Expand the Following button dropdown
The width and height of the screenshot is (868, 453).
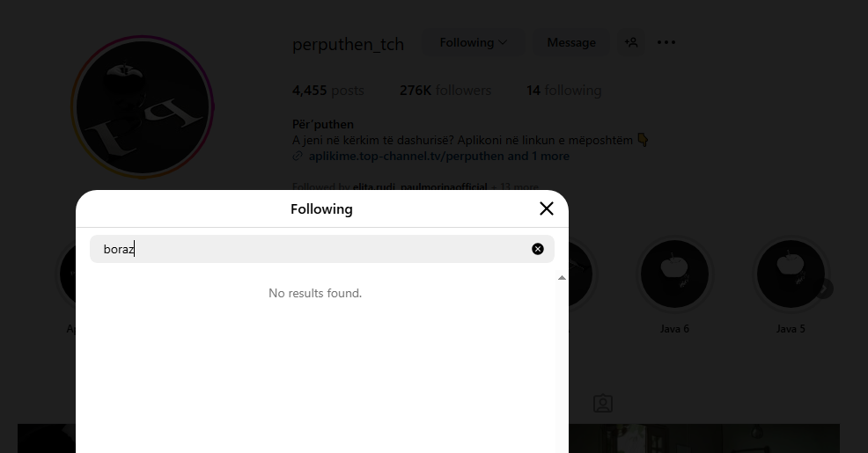tap(473, 42)
